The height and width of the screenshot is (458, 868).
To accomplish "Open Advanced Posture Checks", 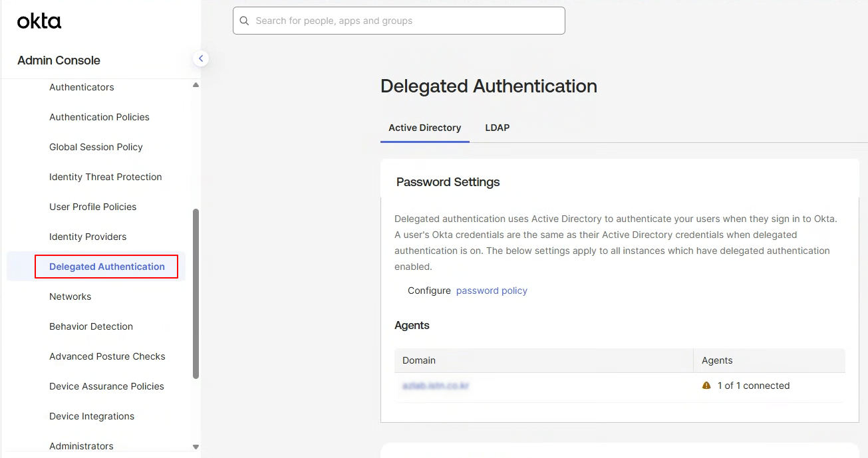I will pos(107,356).
